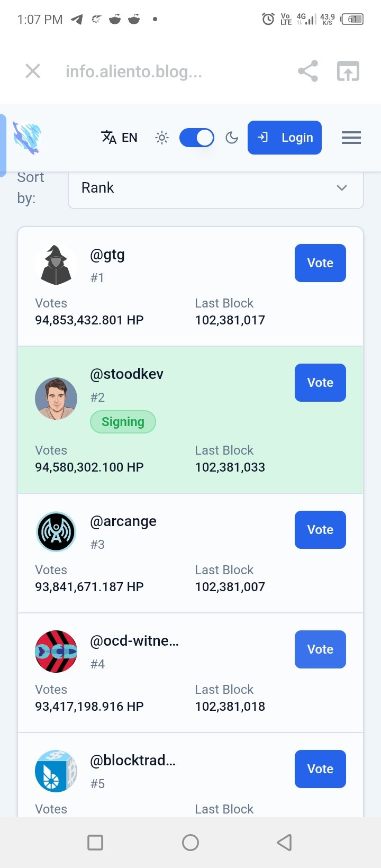Click the share icon in browser bar
The image size is (381, 868).
[x=308, y=71]
